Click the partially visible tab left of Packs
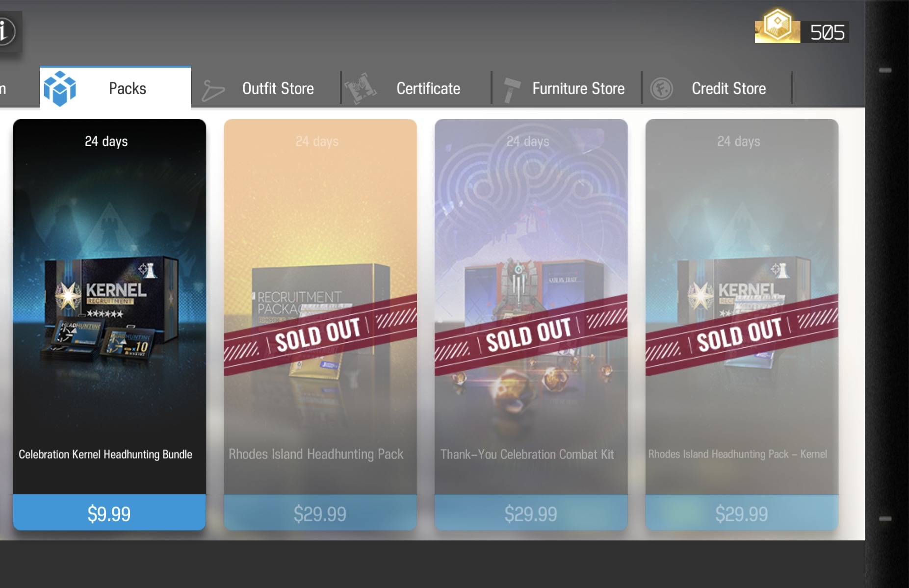Screen dimensions: 909x588 pyautogui.click(x=4, y=89)
